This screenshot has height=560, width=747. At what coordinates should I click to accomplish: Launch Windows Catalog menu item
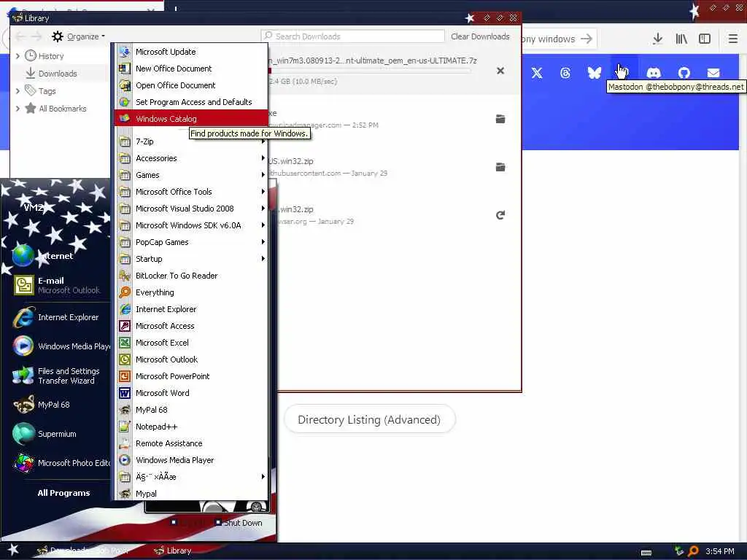point(190,119)
